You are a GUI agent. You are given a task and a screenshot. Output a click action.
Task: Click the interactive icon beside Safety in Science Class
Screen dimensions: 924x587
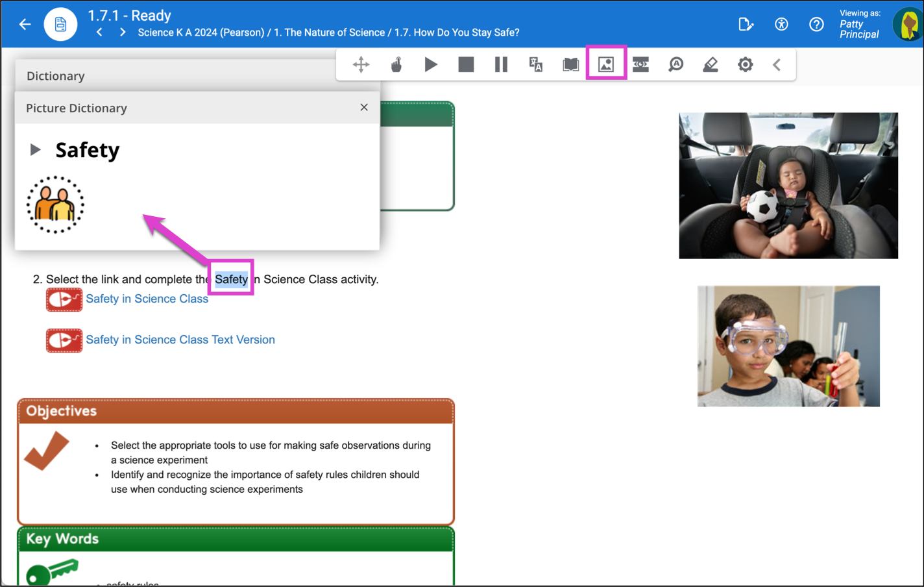(64, 299)
